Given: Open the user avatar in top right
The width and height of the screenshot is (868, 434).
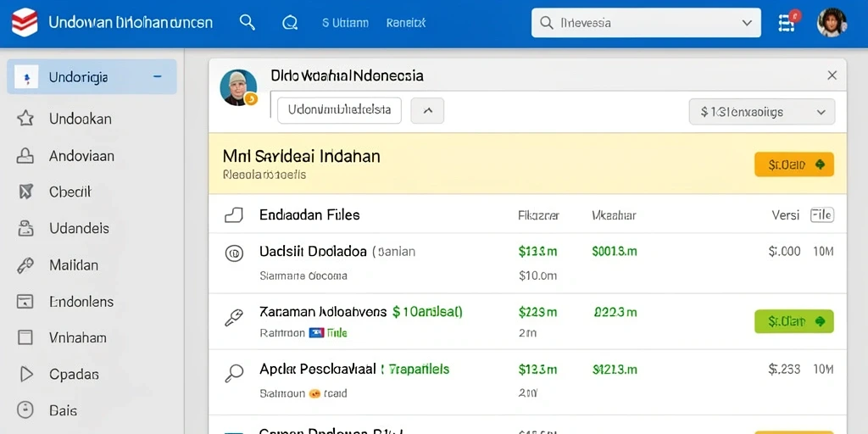Looking at the screenshot, I should [x=832, y=22].
